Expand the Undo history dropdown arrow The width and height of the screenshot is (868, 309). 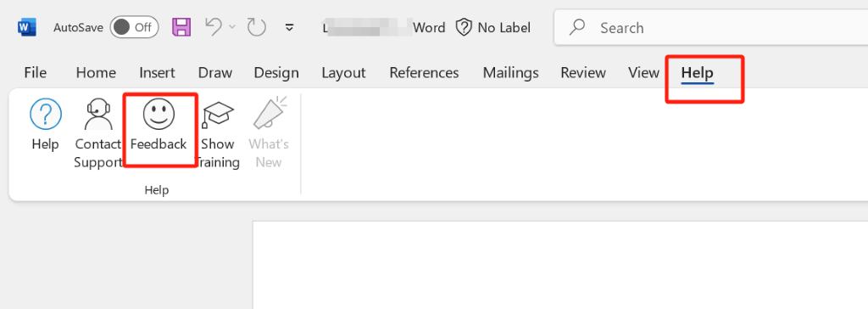click(232, 26)
